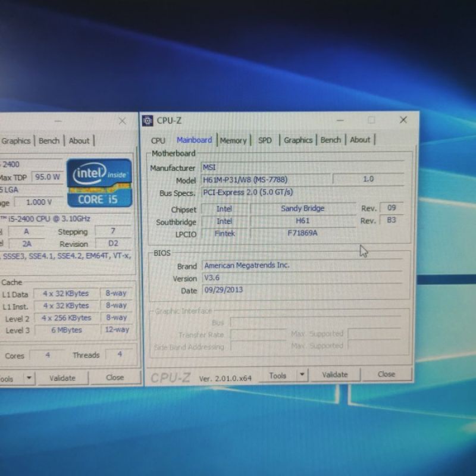Close the left CPU-Z window with X

pyautogui.click(x=122, y=121)
